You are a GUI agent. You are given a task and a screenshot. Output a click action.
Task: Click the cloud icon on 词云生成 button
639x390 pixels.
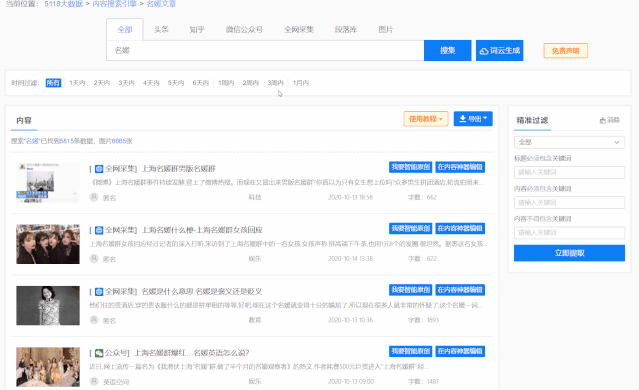484,51
